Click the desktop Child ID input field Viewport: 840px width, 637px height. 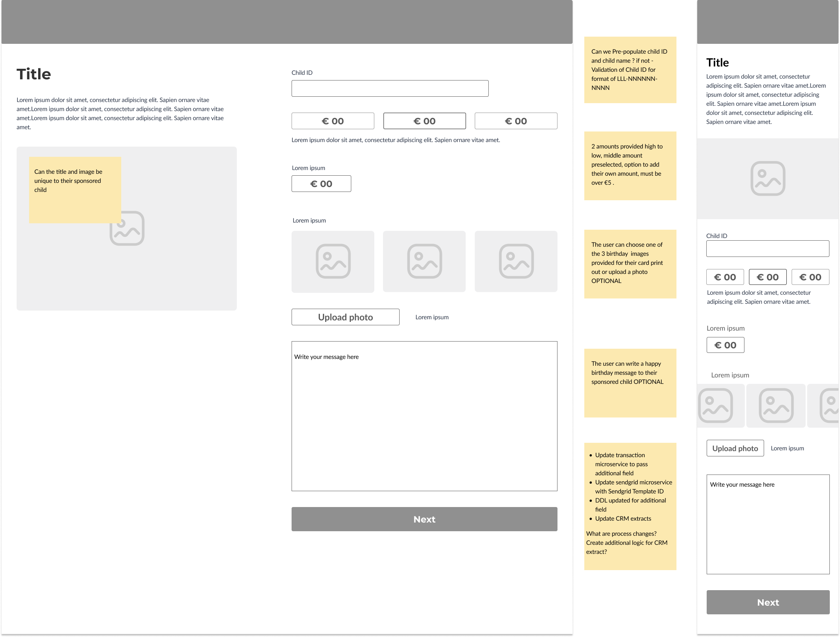pyautogui.click(x=390, y=88)
